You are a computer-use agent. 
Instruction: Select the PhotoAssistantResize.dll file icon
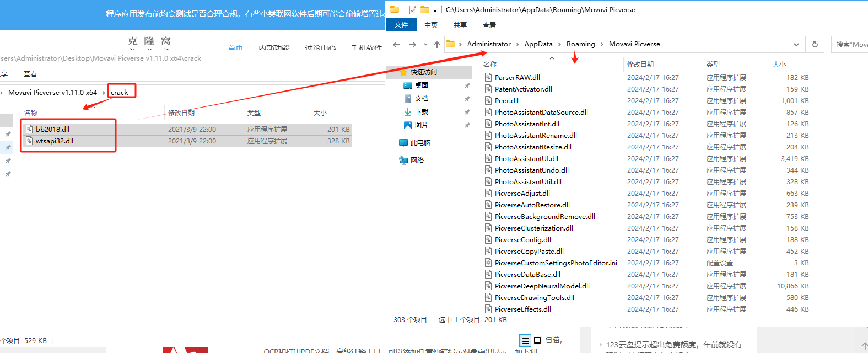point(488,147)
